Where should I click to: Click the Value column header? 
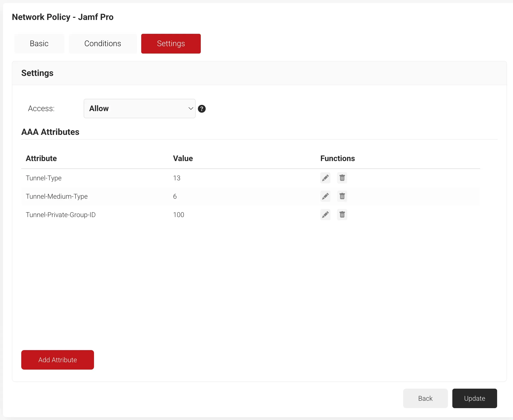183,158
